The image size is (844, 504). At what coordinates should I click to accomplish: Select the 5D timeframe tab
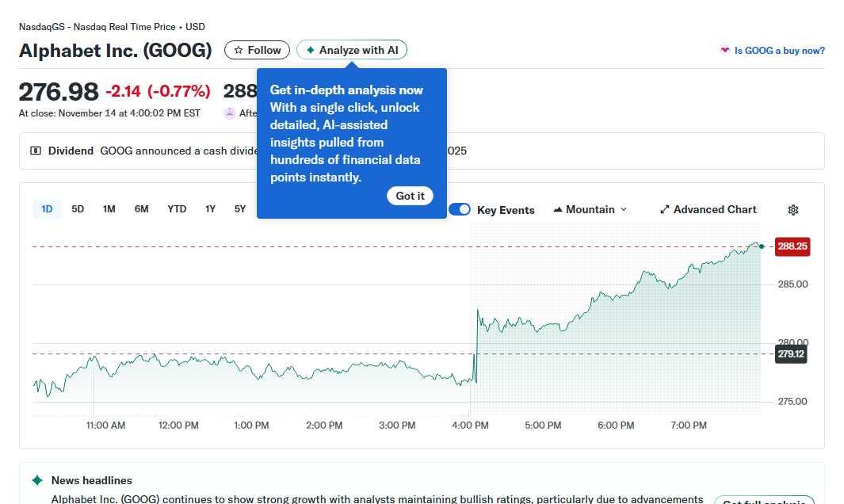(x=78, y=208)
